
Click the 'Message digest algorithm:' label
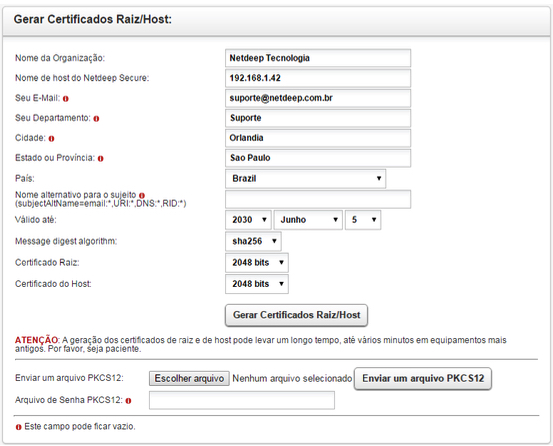click(x=66, y=242)
